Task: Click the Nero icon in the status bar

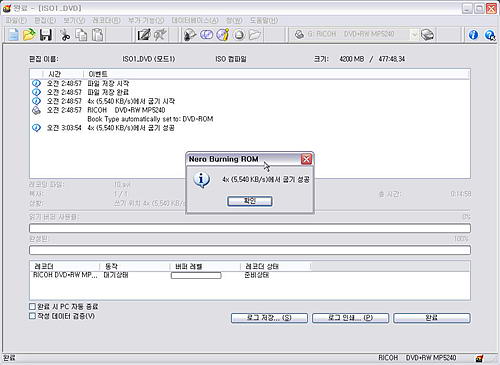Action: (479, 358)
